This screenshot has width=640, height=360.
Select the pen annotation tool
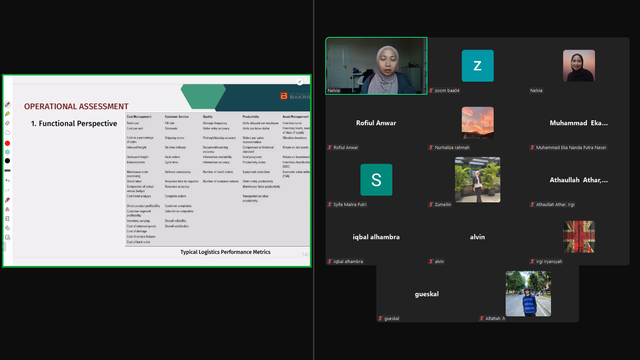click(x=7, y=104)
